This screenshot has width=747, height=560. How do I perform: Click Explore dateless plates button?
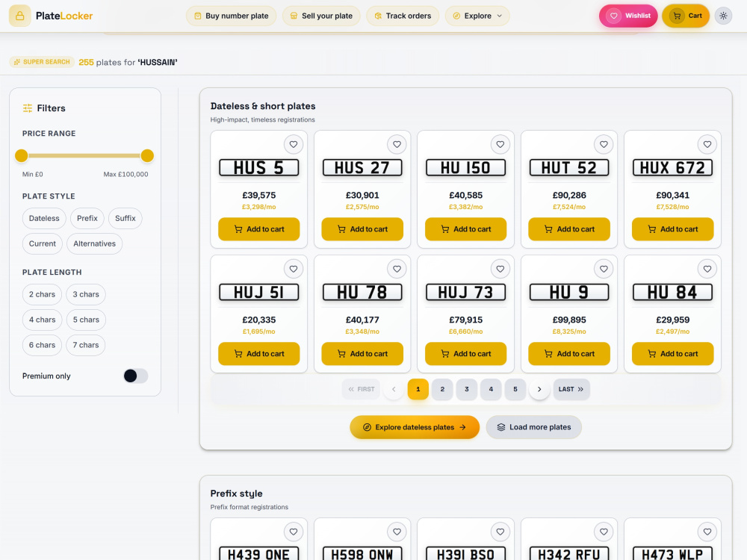coord(415,427)
